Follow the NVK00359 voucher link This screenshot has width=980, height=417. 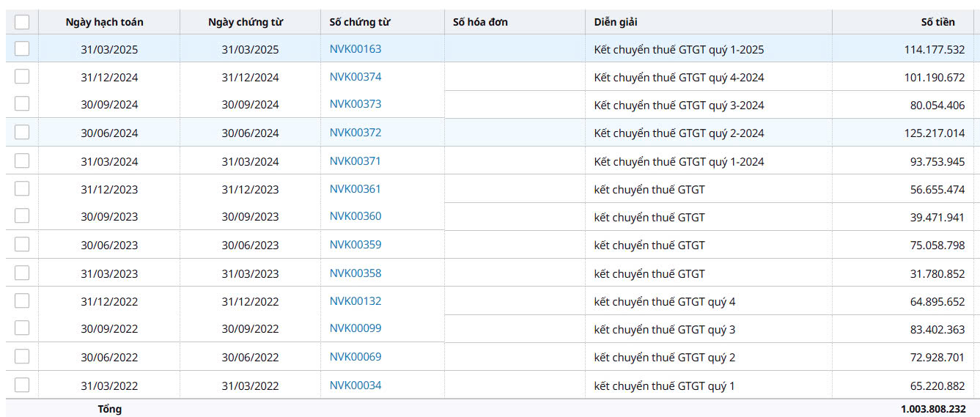point(355,245)
